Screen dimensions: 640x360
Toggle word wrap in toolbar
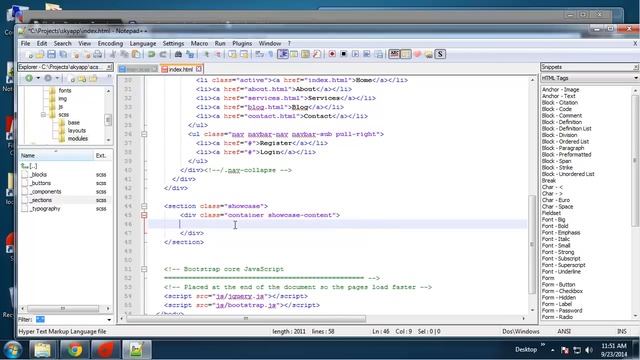[x=260, y=54]
